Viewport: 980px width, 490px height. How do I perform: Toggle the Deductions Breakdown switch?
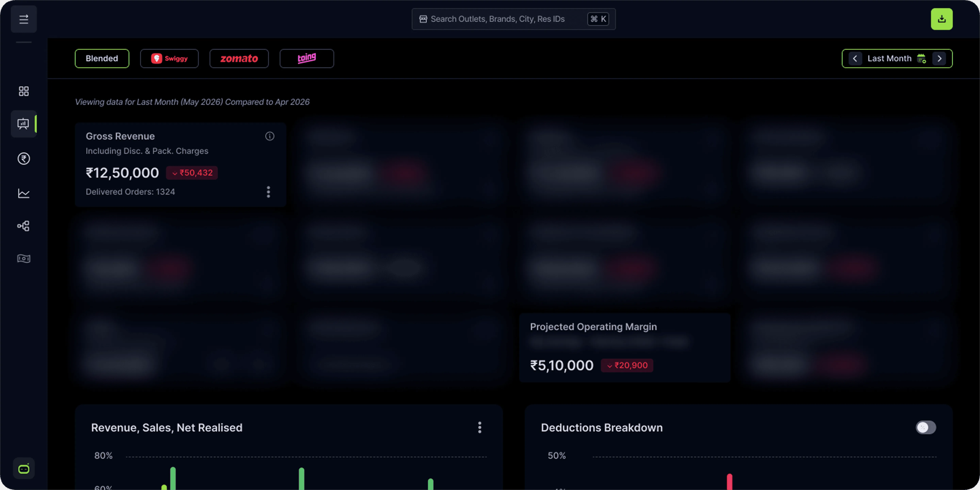[x=926, y=427]
